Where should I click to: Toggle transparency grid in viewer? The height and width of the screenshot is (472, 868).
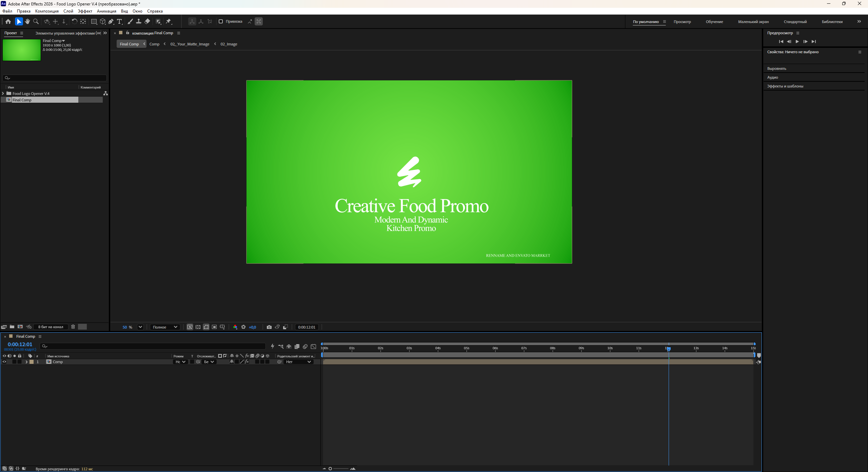[198, 327]
